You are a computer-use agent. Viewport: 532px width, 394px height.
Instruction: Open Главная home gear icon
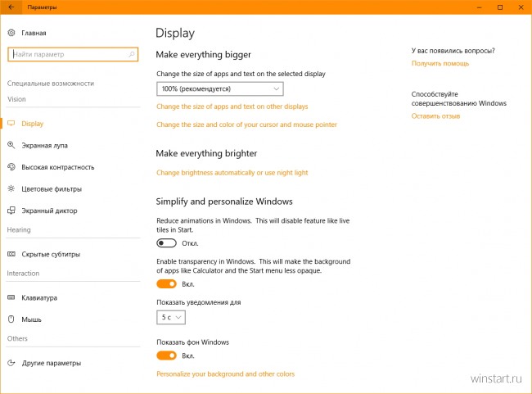pyautogui.click(x=11, y=33)
